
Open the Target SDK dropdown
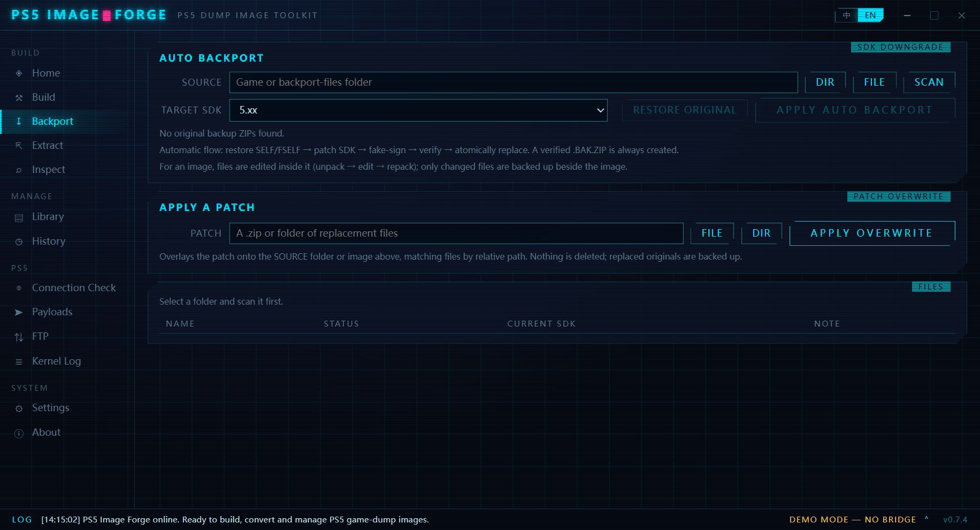point(418,110)
